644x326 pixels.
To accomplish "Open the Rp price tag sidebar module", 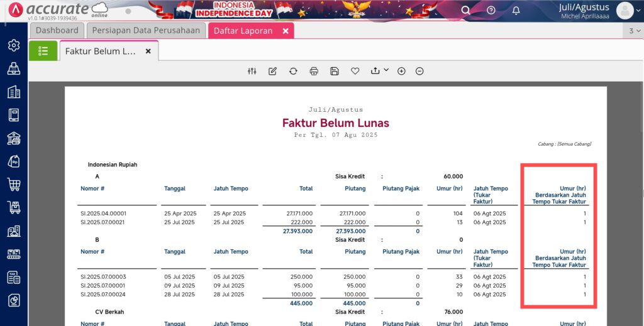I will point(14,161).
